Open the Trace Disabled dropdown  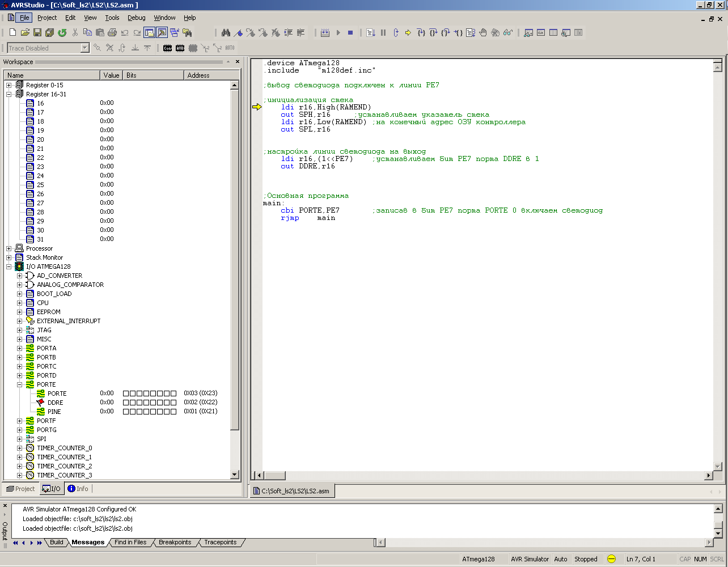pos(85,48)
